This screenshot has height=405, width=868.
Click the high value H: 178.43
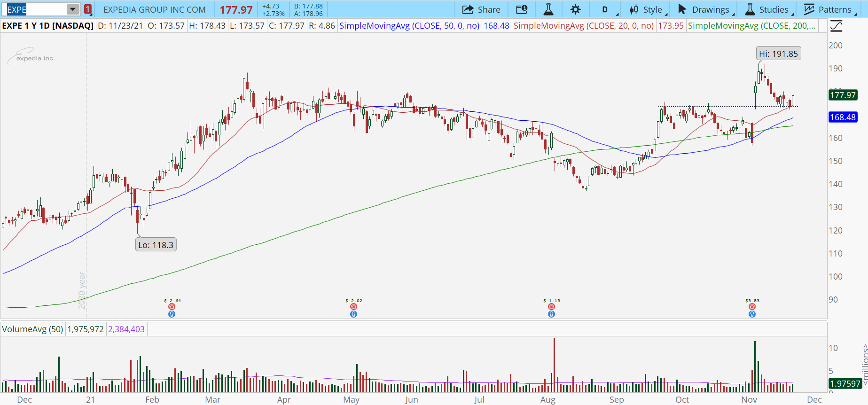[x=207, y=26]
